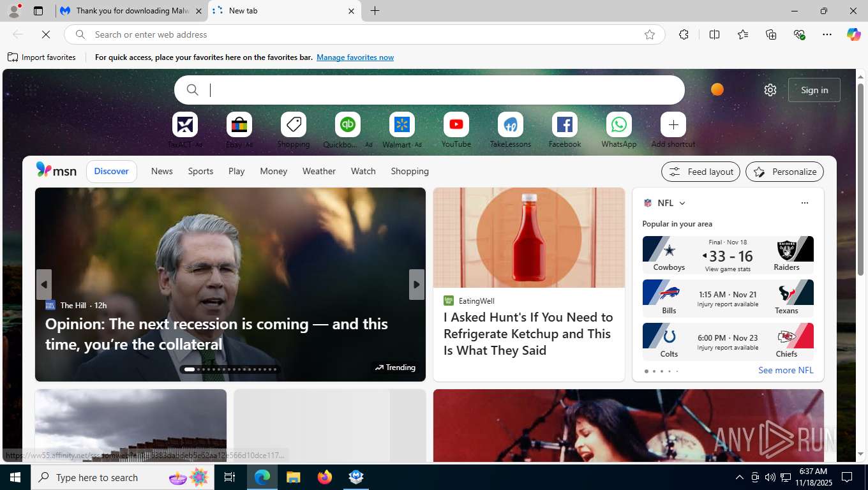Open Favorites star list icon

tap(743, 34)
